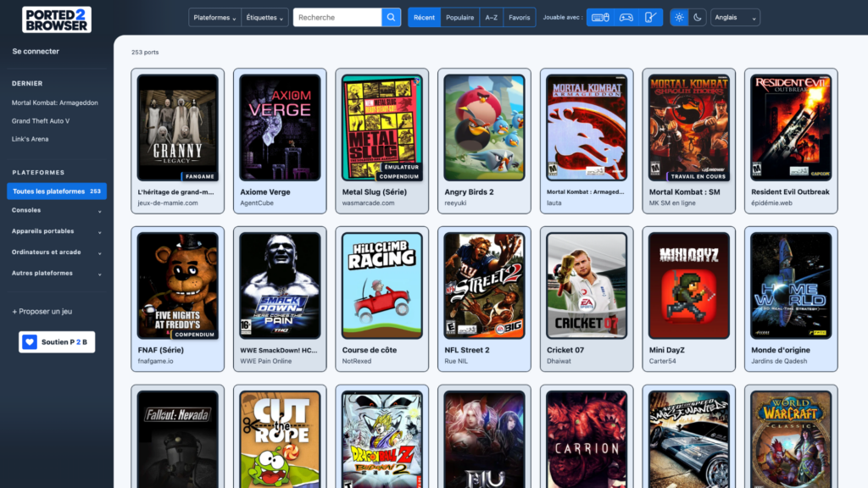Open Carrion cover thumbnail
868x488 pixels.
point(587,440)
